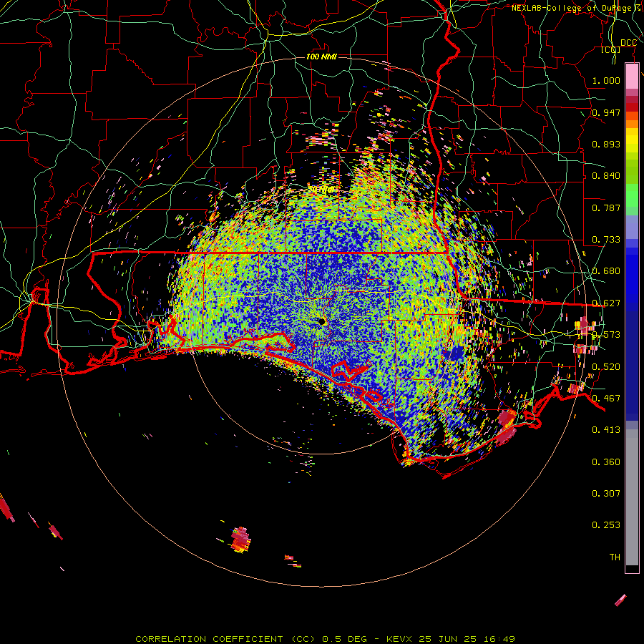644x644 pixels.
Task: Click the NEXLAB-College of DuPage credit text
Action: 577,8
